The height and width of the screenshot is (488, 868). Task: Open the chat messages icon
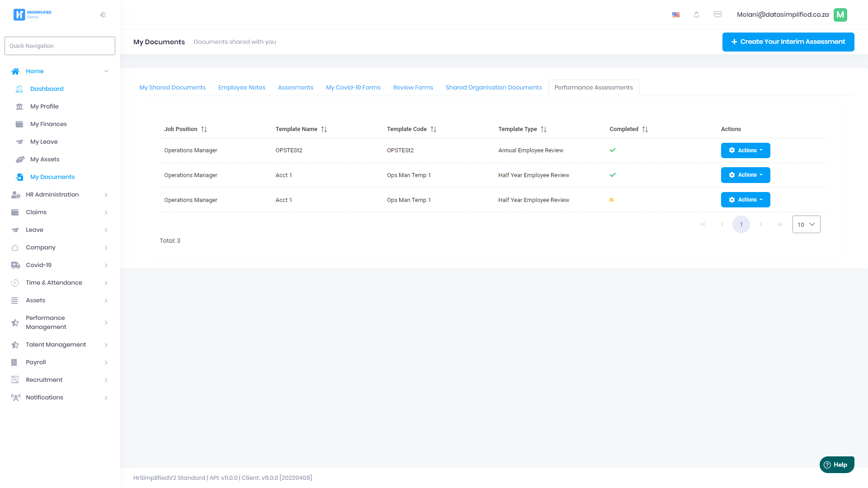tap(717, 14)
